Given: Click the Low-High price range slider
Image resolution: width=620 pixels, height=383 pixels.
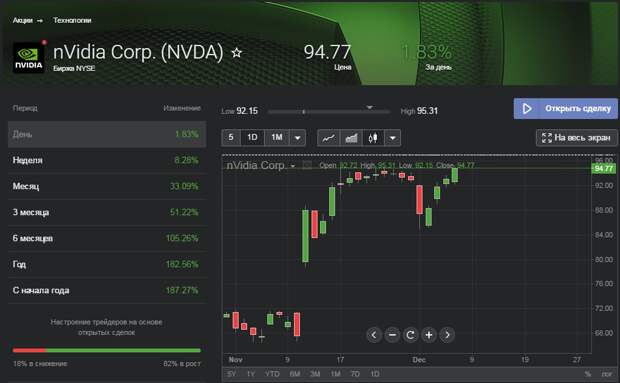Looking at the screenshot, I should pyautogui.click(x=329, y=111).
